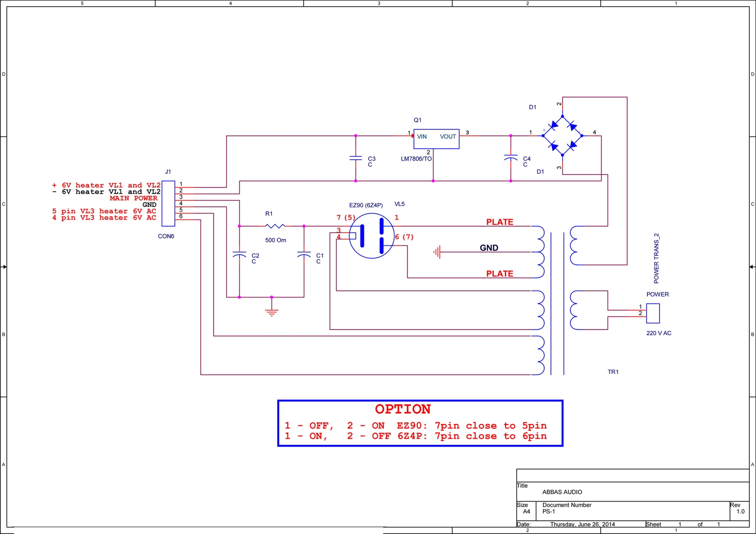The height and width of the screenshot is (534, 756).
Task: Select the ABBAS AUDIO title field
Action: coord(562,492)
